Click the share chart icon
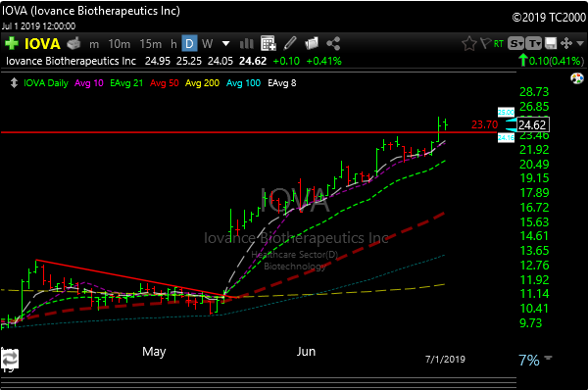 333,43
